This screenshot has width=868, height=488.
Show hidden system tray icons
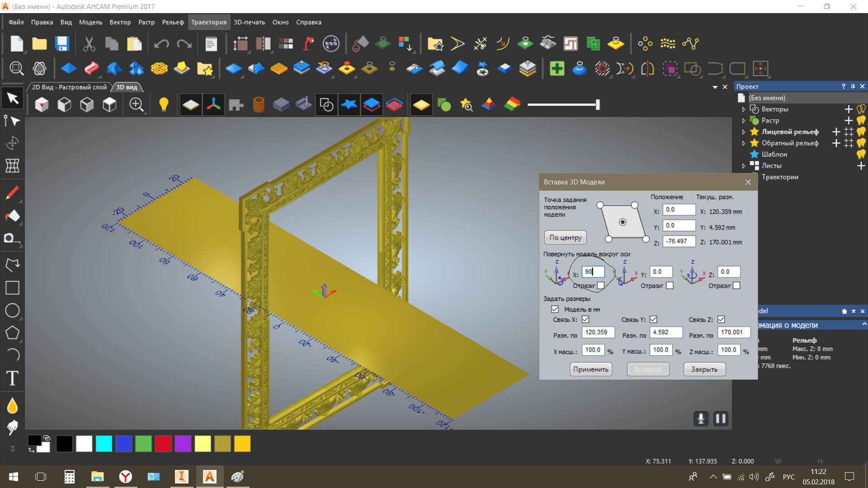[713, 477]
